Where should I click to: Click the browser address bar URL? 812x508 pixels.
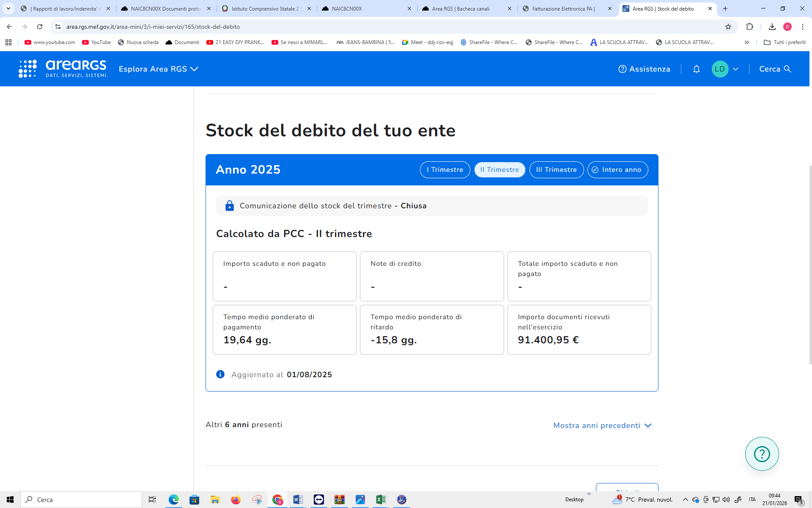[153, 27]
